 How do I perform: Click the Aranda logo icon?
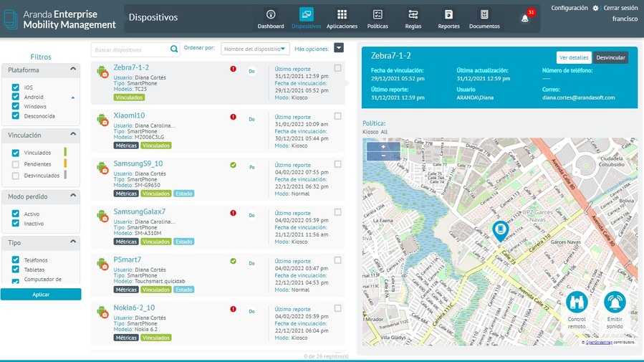pos(11,19)
